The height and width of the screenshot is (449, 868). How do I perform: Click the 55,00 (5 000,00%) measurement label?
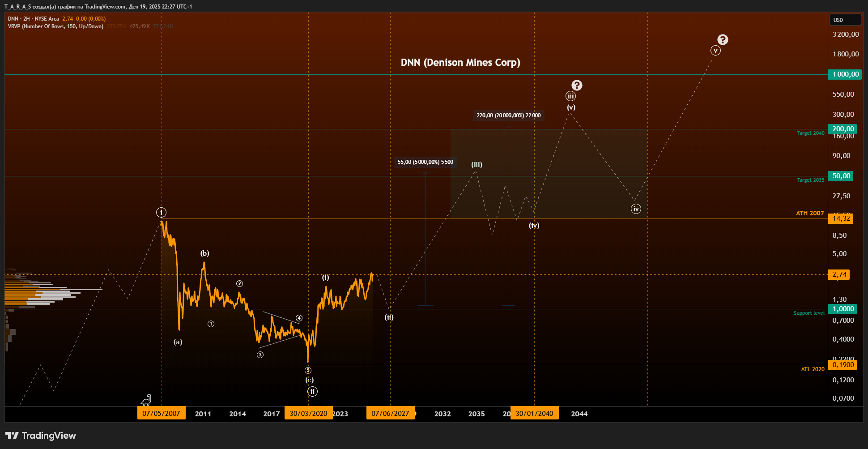(425, 162)
